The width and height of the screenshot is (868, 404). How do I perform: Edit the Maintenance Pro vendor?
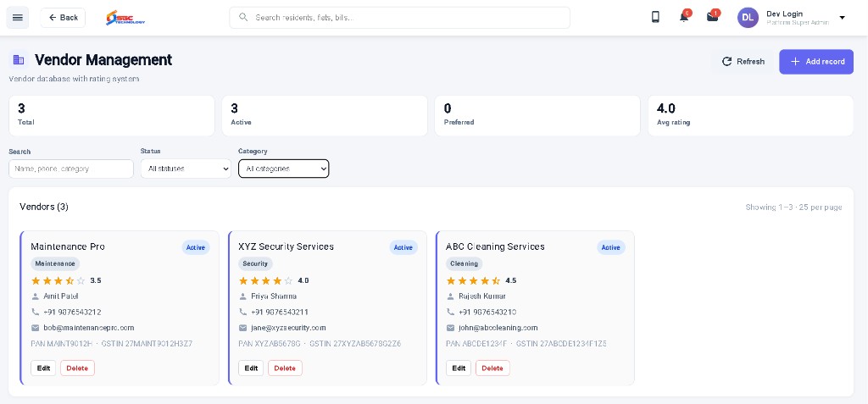[x=43, y=368]
